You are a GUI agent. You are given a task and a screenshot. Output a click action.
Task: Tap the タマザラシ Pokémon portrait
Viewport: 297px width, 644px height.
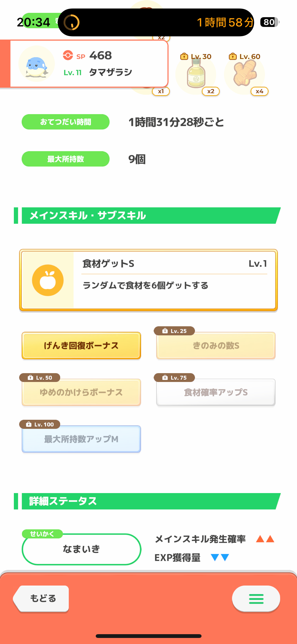[x=37, y=64]
